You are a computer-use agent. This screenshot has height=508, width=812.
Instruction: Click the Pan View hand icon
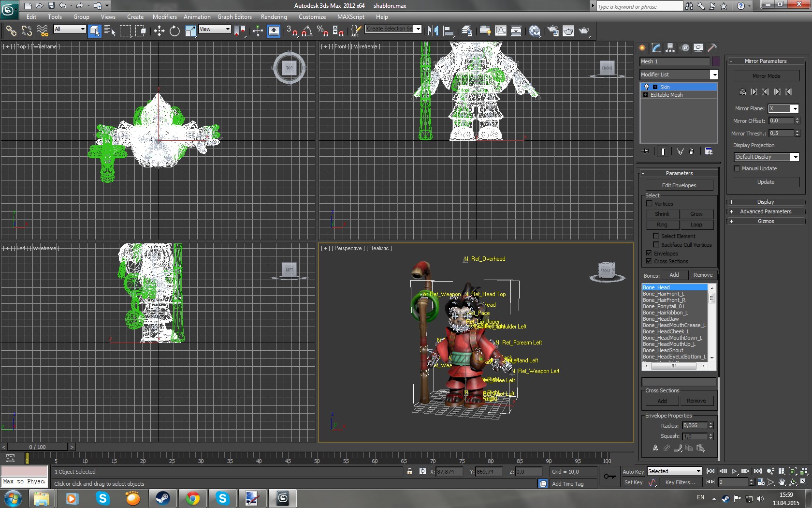pyautogui.click(x=782, y=482)
